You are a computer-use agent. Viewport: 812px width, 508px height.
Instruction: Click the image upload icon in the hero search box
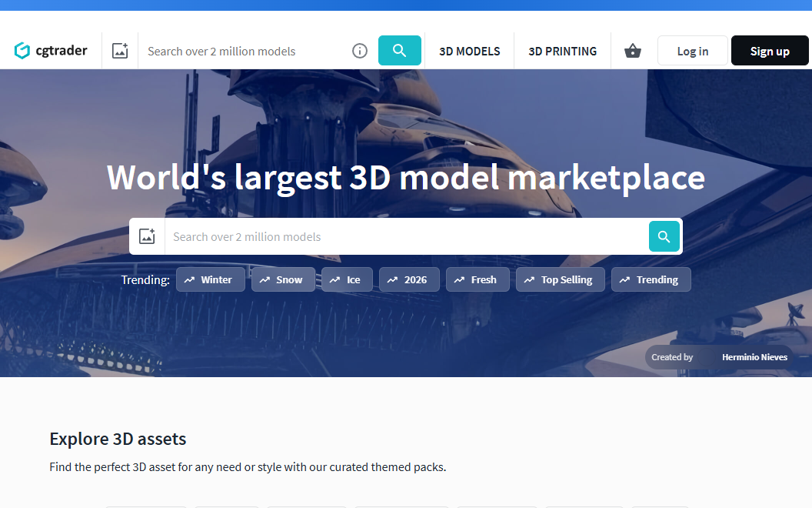147,236
